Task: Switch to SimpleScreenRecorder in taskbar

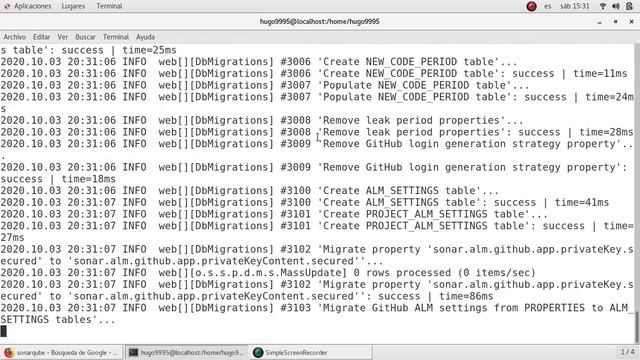Action: tap(311, 352)
